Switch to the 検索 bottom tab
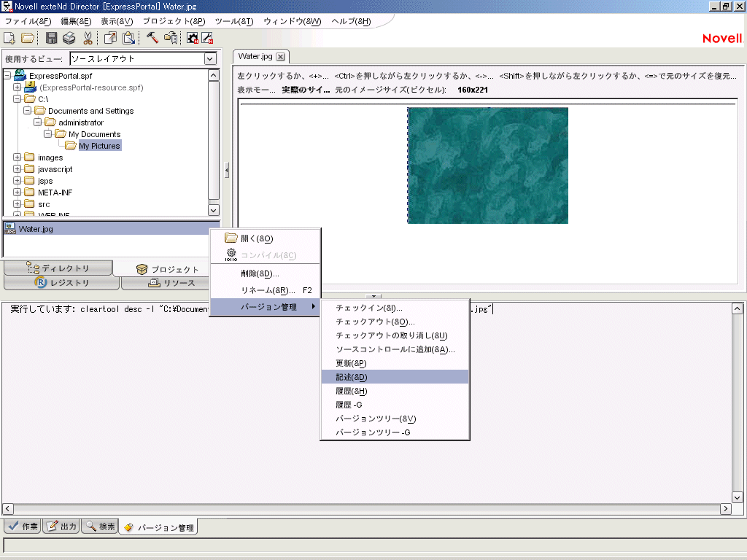The height and width of the screenshot is (560, 747). click(100, 526)
